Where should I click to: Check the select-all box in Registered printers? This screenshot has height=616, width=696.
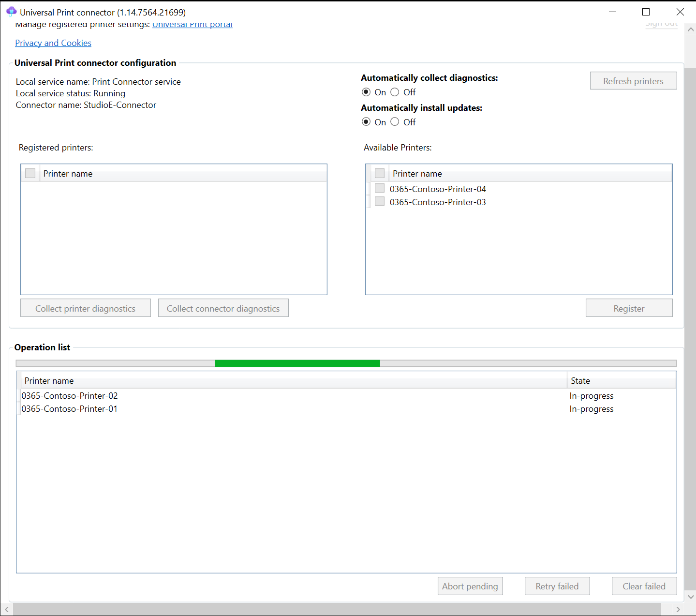(x=30, y=173)
